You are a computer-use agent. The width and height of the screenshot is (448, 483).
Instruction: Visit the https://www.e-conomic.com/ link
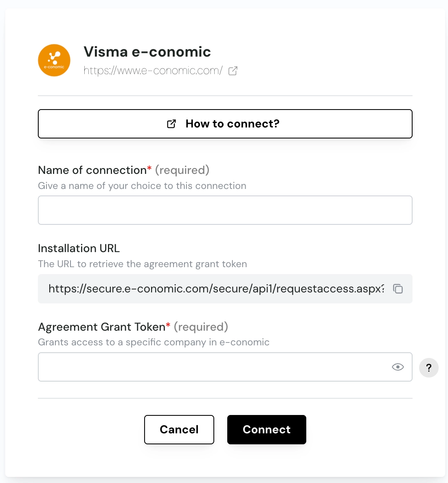153,70
